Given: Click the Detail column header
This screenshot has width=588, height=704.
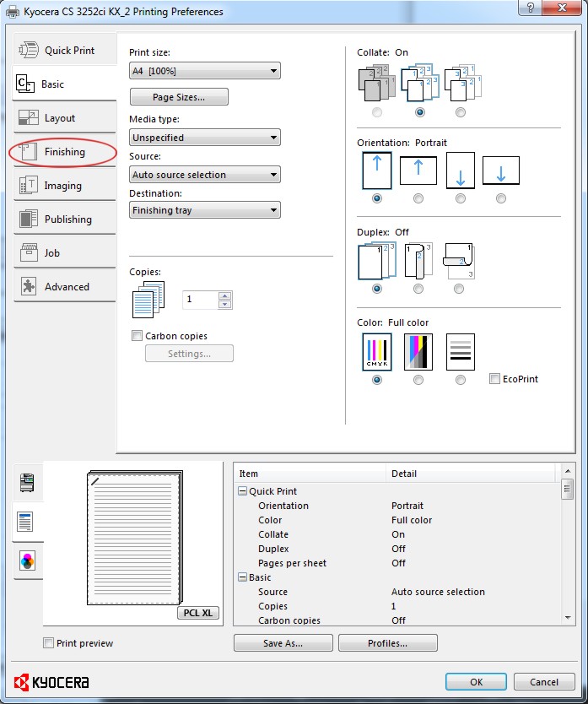Looking at the screenshot, I should point(471,474).
